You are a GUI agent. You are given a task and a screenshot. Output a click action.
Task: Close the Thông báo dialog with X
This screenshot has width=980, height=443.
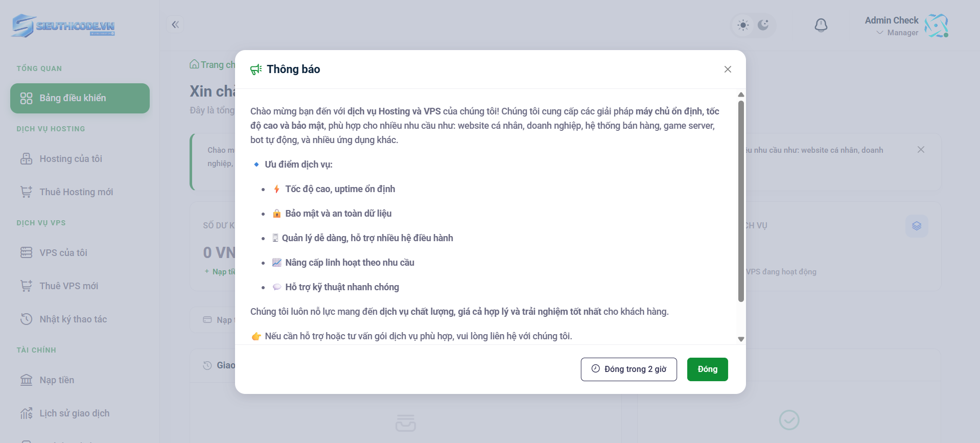pyautogui.click(x=728, y=69)
